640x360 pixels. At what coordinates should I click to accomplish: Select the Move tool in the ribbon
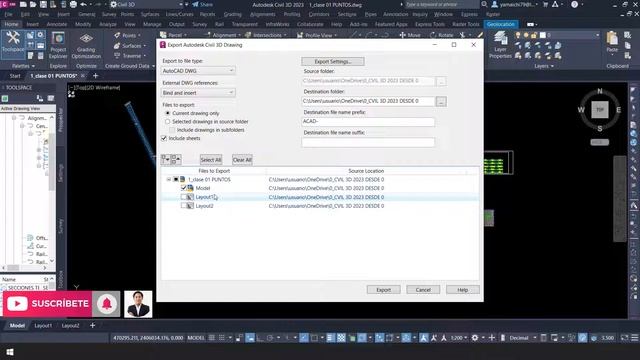pyautogui.click(x=410, y=35)
